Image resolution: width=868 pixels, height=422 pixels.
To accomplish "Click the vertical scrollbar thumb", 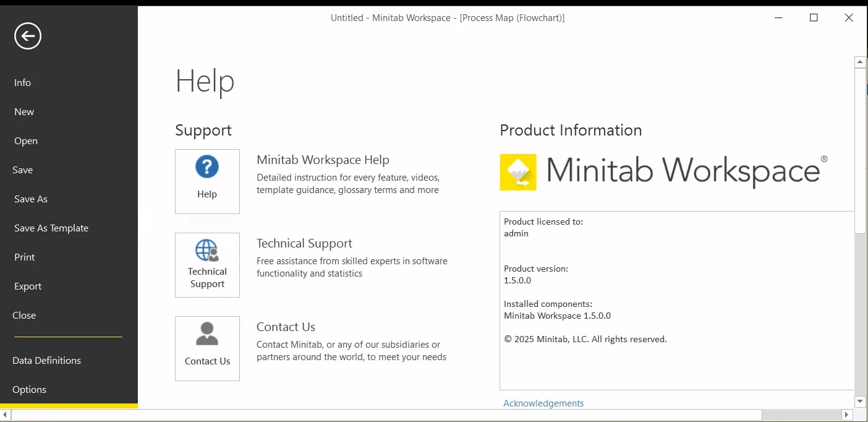I will [x=860, y=151].
